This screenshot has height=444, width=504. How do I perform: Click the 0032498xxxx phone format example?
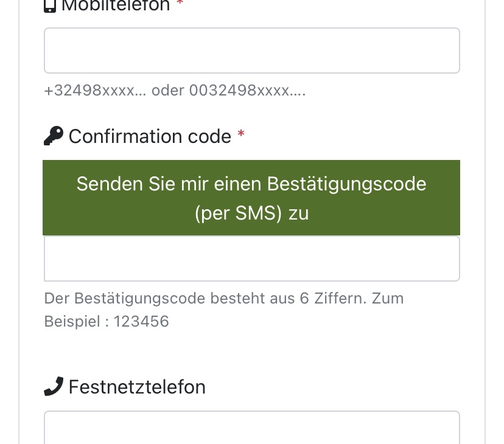click(247, 91)
